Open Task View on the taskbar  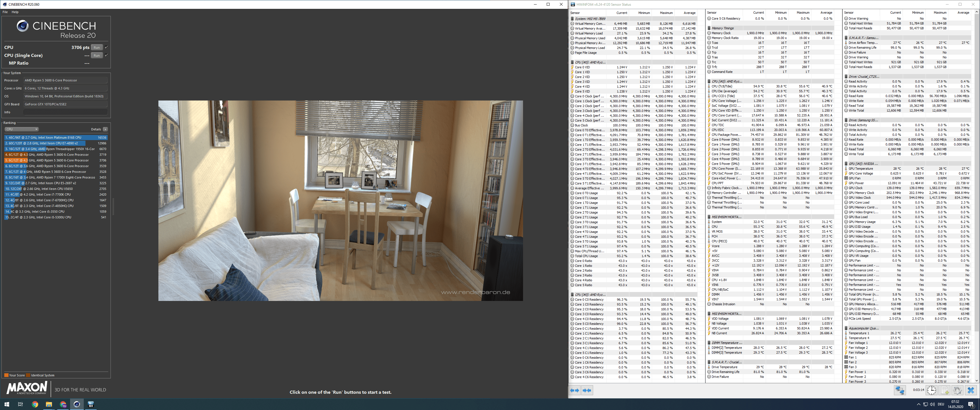21,404
